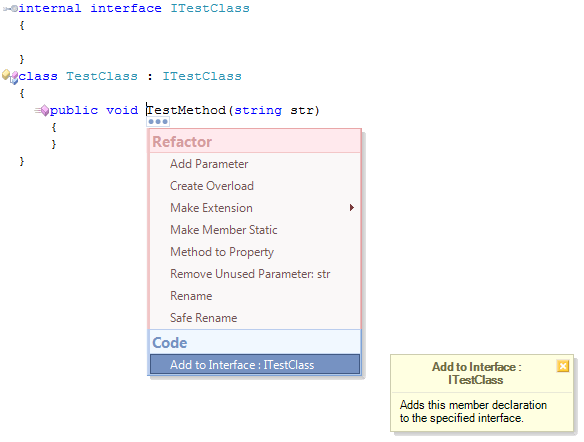The height and width of the screenshot is (442, 584).
Task: Close the Add to Interface hint popup
Action: pyautogui.click(x=563, y=366)
